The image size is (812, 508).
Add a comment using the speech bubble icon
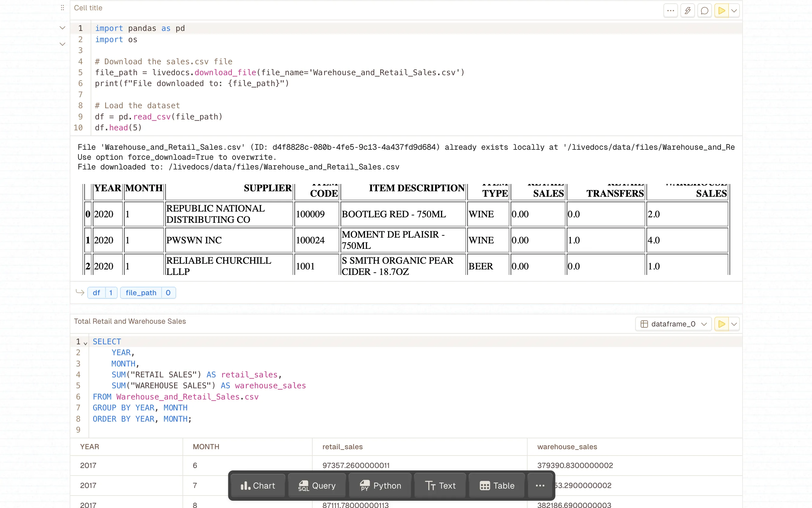point(704,10)
